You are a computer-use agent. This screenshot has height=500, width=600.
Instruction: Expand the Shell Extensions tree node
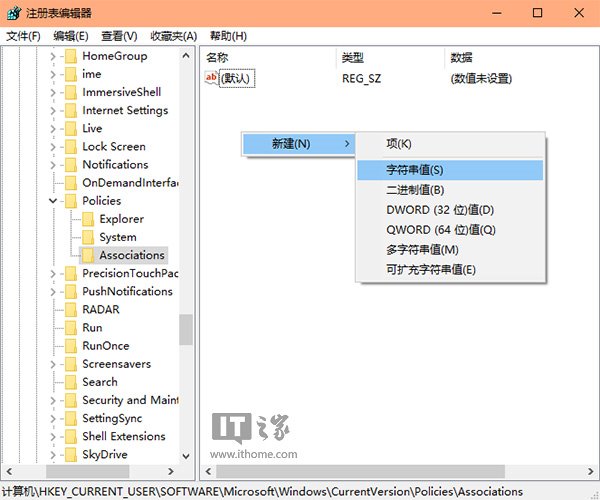coord(53,437)
